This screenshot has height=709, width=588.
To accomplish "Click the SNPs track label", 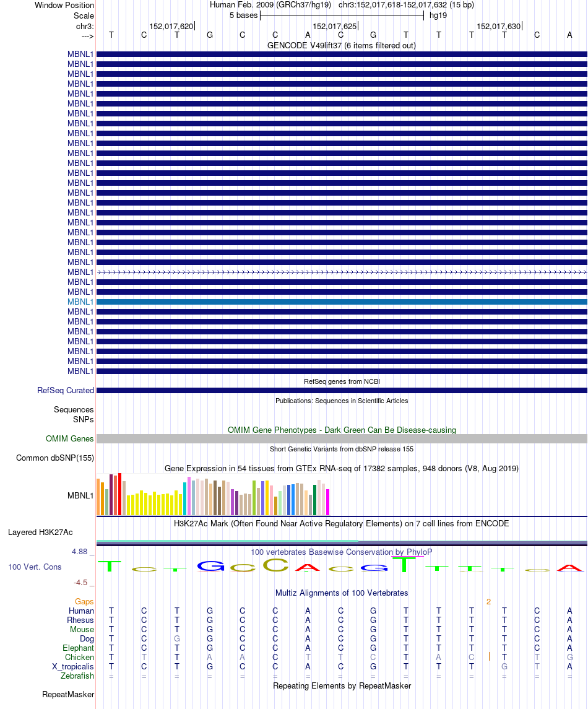I will pos(83,419).
